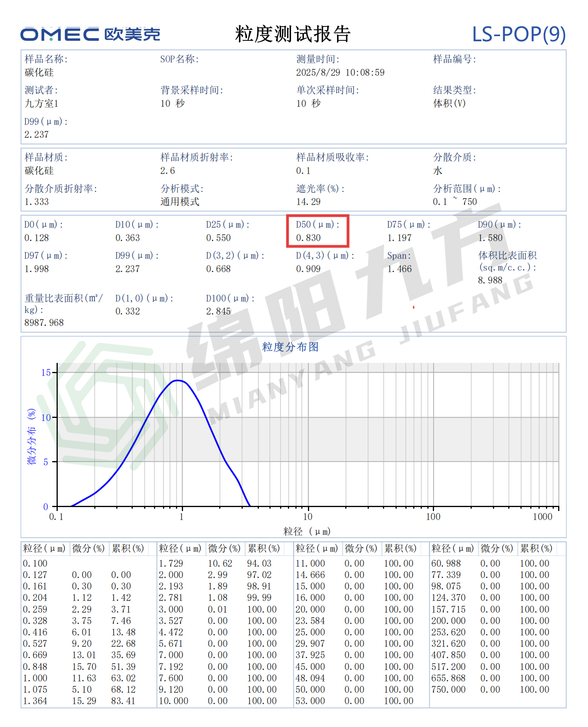Select tester value 九方室1

(42, 103)
